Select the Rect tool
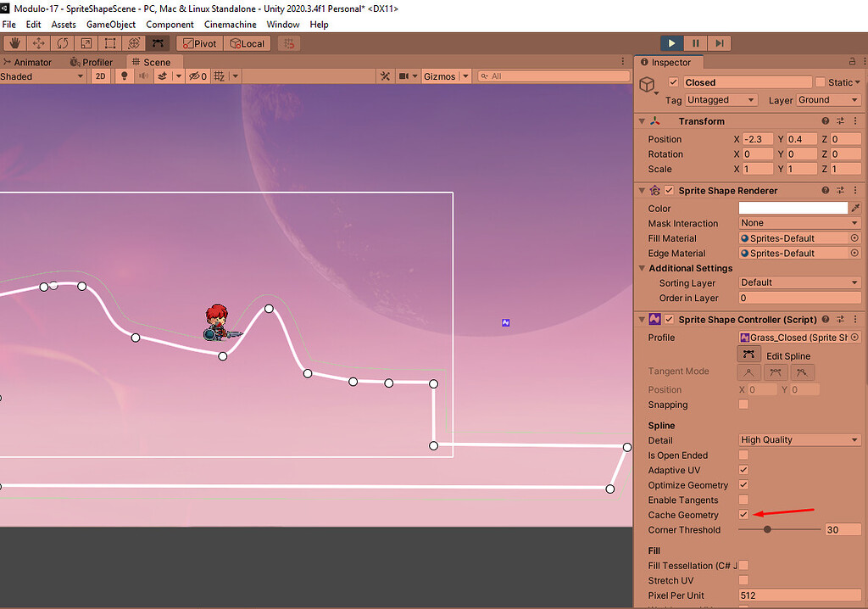868x609 pixels. [x=108, y=43]
